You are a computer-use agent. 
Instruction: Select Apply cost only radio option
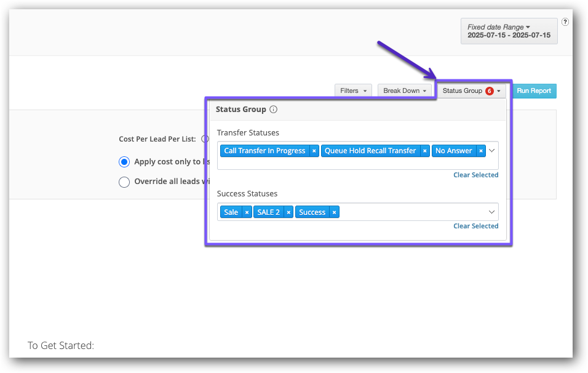pos(124,162)
